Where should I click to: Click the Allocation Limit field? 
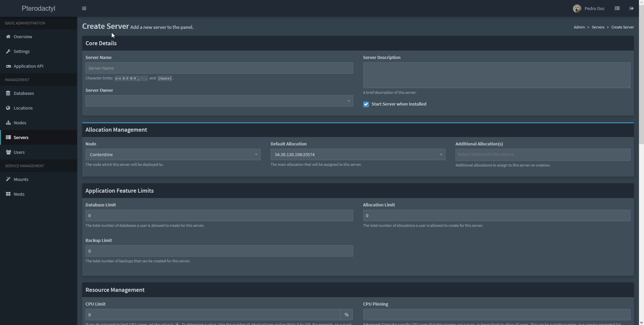(x=496, y=215)
